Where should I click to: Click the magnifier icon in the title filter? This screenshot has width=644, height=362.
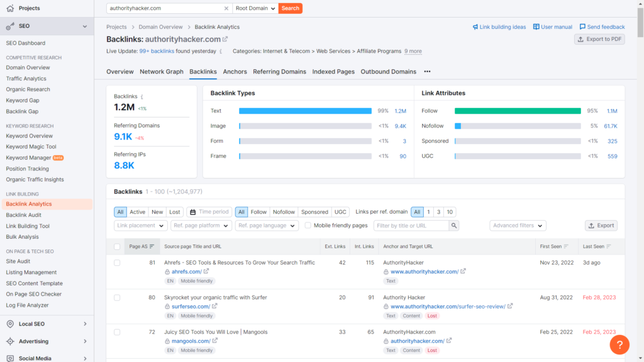point(454,226)
